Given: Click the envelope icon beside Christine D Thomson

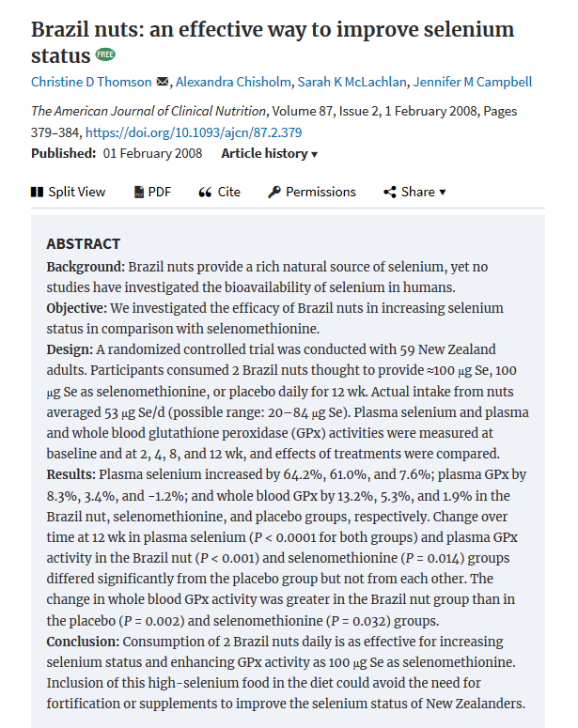Looking at the screenshot, I should pos(161,83).
